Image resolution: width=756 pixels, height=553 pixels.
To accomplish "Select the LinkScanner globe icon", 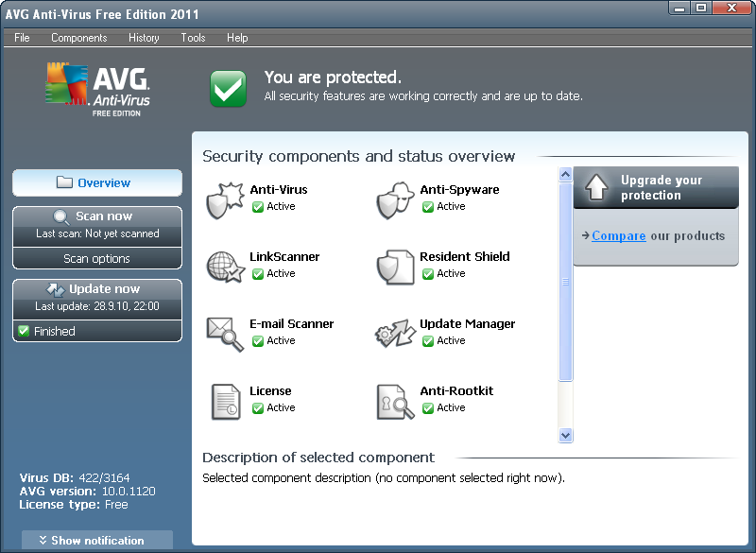I will tap(225, 268).
